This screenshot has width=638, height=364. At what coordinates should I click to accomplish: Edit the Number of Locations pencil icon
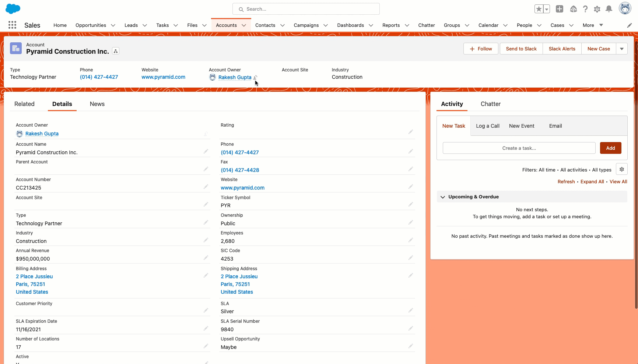pos(206,346)
